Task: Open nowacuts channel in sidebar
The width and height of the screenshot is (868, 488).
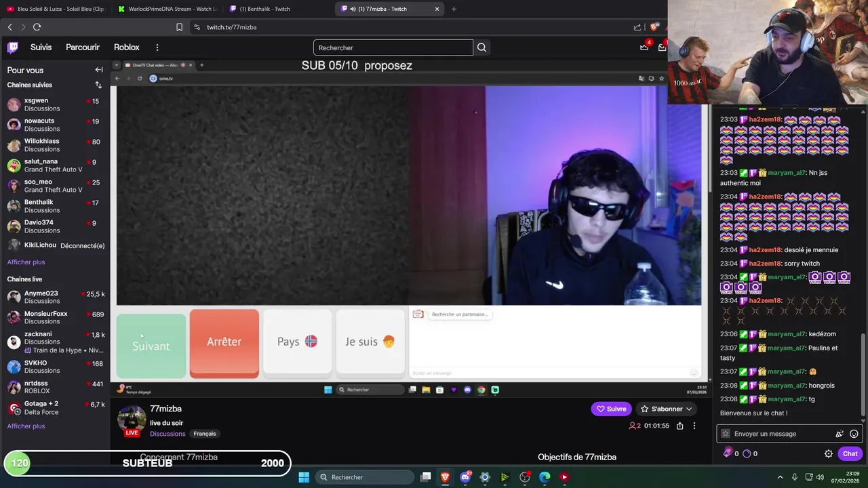Action: pyautogui.click(x=56, y=125)
